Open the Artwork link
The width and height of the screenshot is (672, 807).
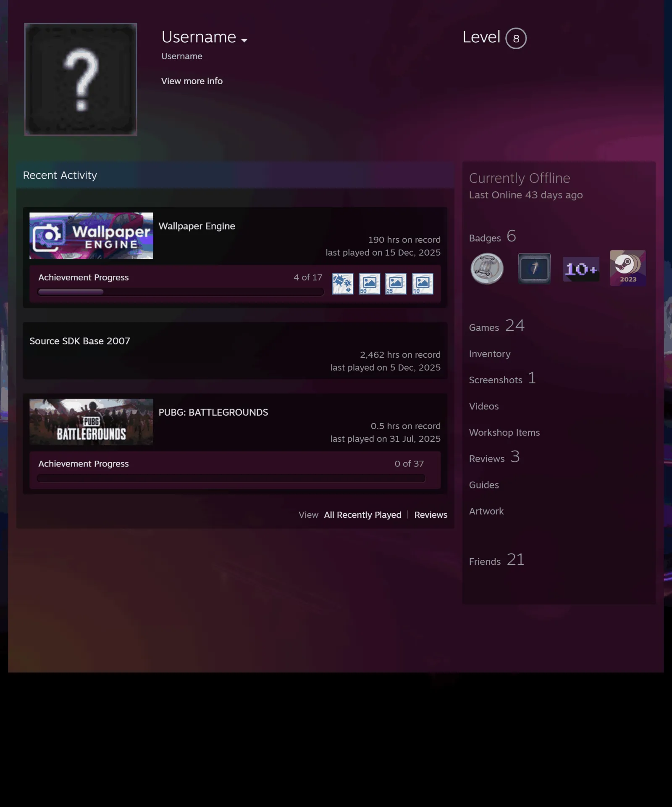[x=486, y=511]
